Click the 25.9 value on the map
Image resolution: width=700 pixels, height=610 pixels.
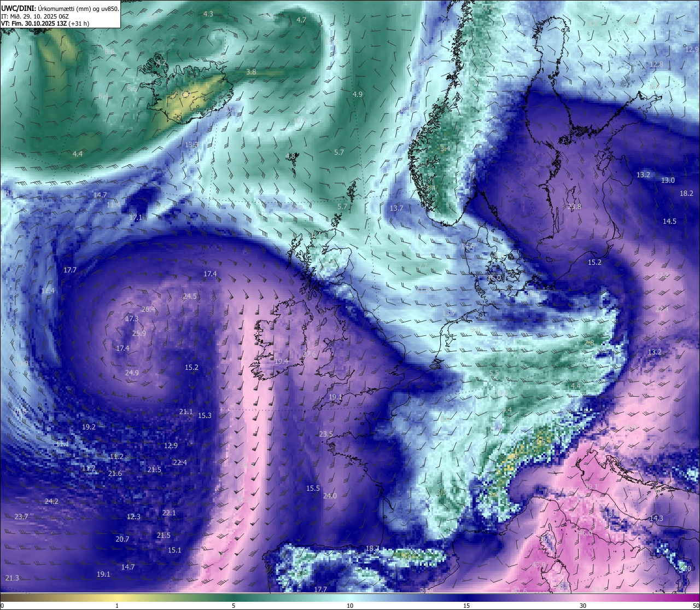click(x=139, y=333)
